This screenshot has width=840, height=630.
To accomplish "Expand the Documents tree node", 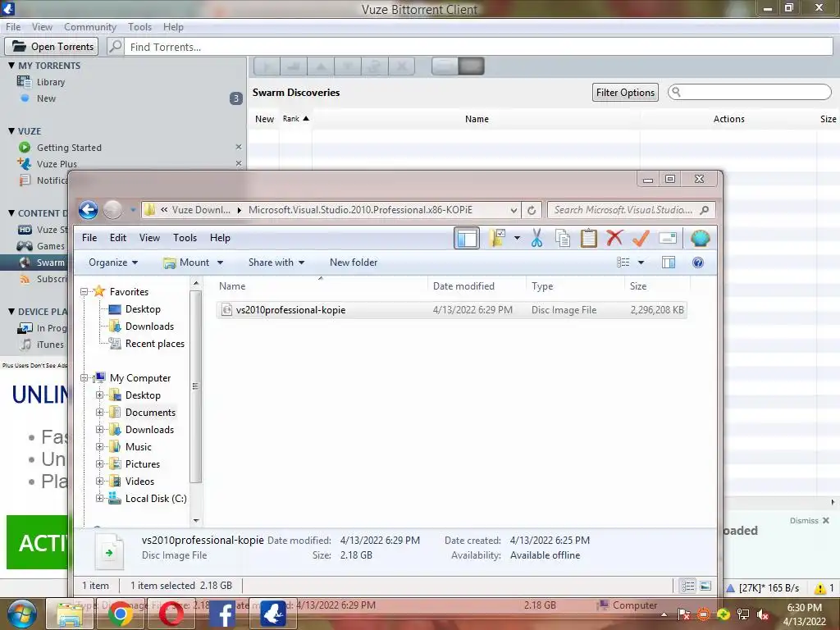I will [x=99, y=413].
